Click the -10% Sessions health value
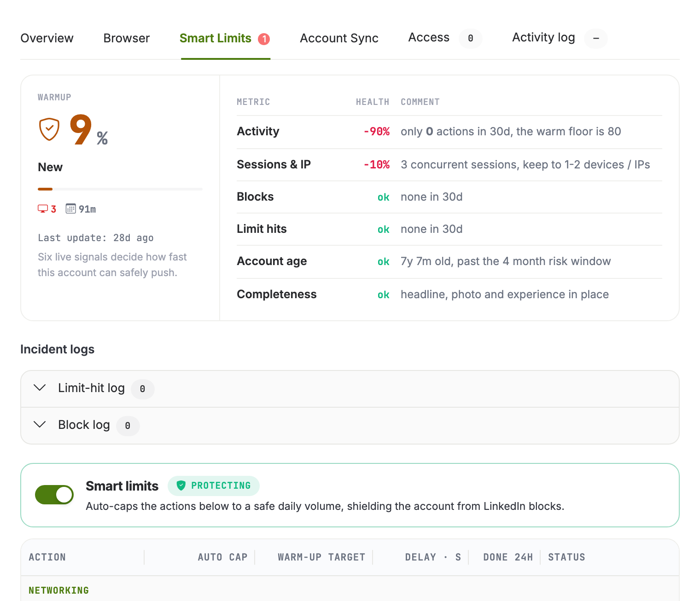 (376, 165)
